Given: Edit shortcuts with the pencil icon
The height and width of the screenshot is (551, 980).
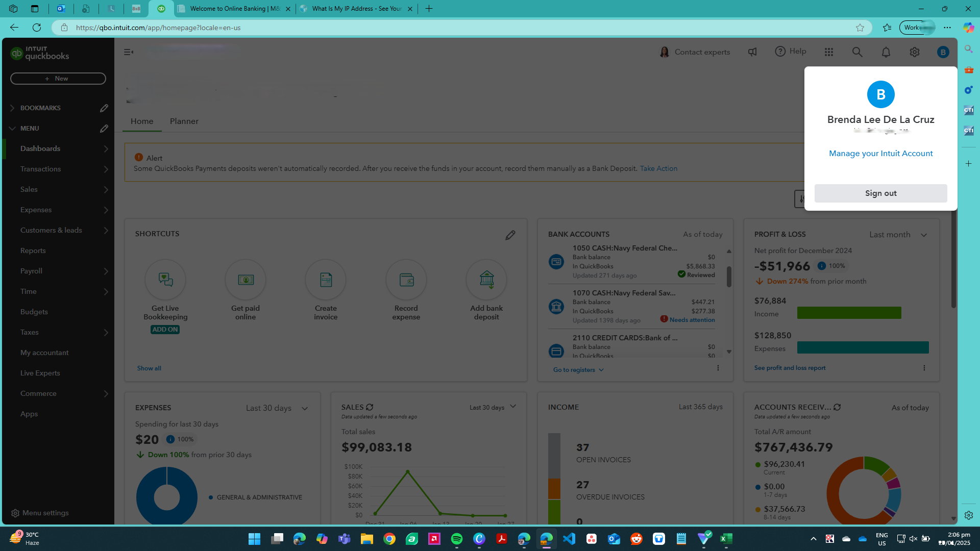Looking at the screenshot, I should [510, 235].
